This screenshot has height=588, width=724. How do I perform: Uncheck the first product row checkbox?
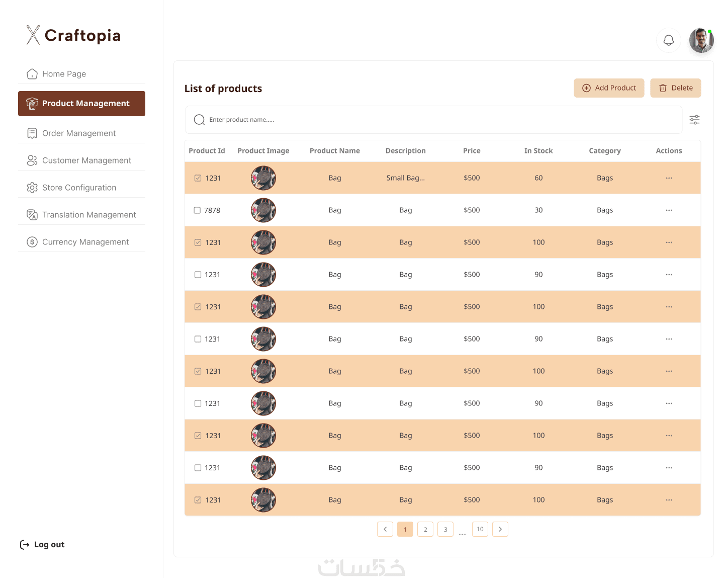click(x=198, y=178)
